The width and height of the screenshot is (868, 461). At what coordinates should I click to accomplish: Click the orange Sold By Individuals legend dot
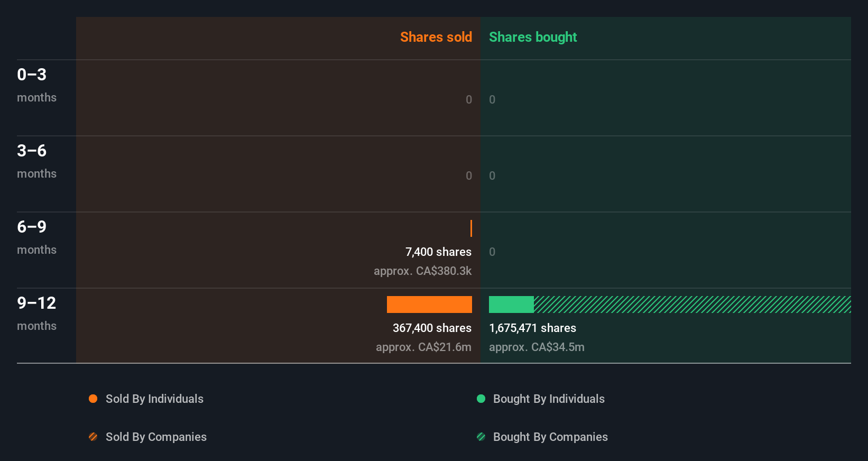point(93,399)
